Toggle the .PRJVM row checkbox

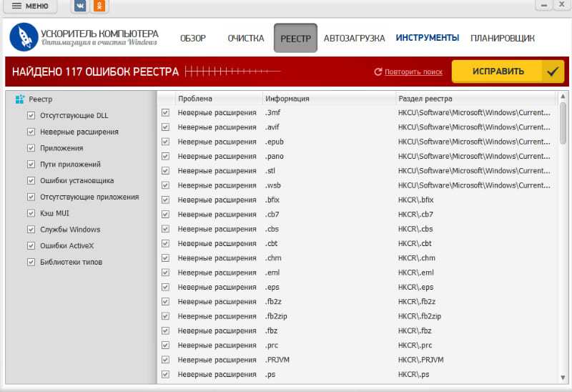pyautogui.click(x=166, y=360)
